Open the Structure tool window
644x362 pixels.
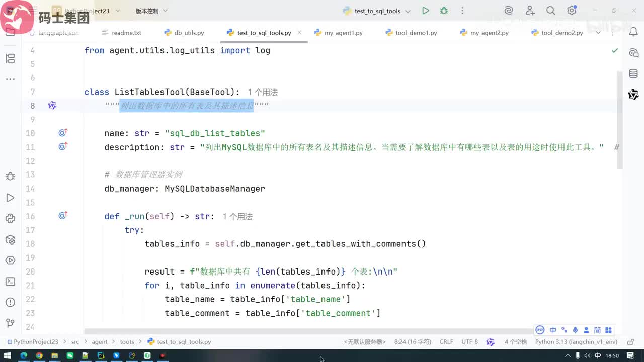[x=10, y=59]
